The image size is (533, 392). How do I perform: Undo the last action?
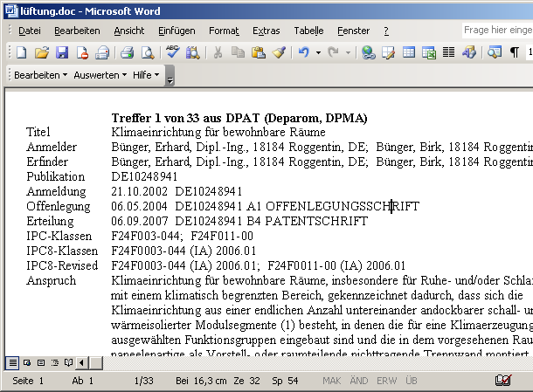(303, 52)
